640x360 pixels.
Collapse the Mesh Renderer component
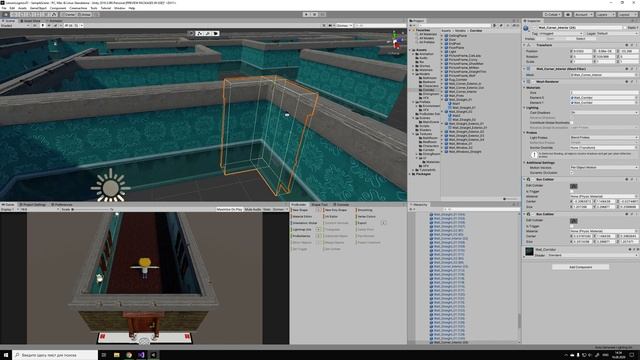(524, 81)
